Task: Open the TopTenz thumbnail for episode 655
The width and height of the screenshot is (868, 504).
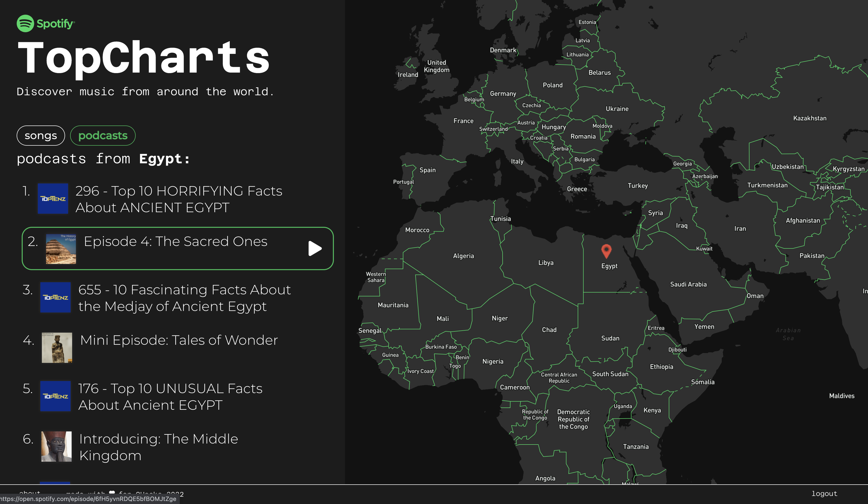Action: pos(55,297)
